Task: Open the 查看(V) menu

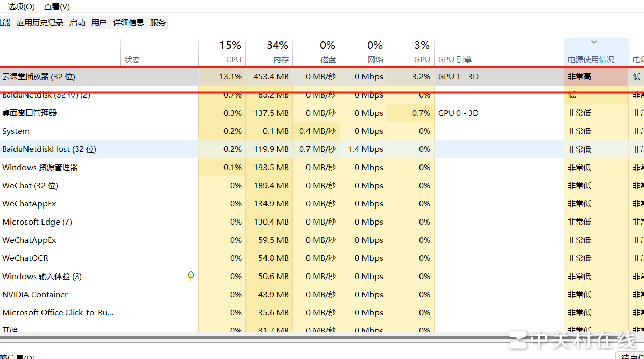Action: pos(57,7)
